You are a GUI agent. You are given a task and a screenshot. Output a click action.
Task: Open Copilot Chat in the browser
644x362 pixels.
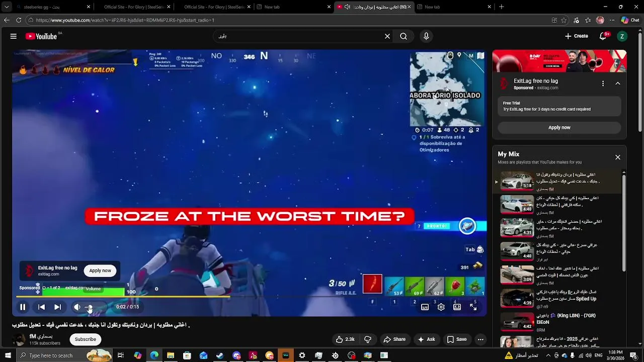(x=631, y=20)
